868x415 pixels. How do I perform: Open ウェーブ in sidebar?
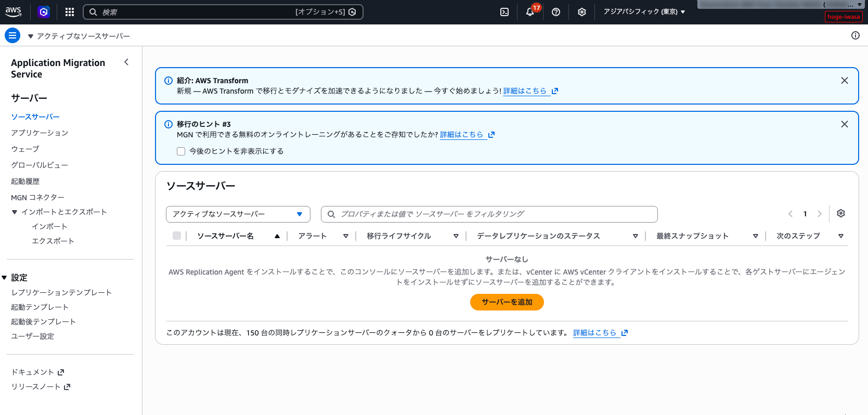25,149
